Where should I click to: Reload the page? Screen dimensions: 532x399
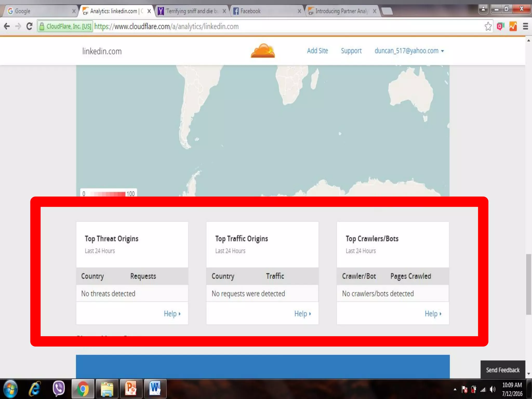(x=29, y=26)
